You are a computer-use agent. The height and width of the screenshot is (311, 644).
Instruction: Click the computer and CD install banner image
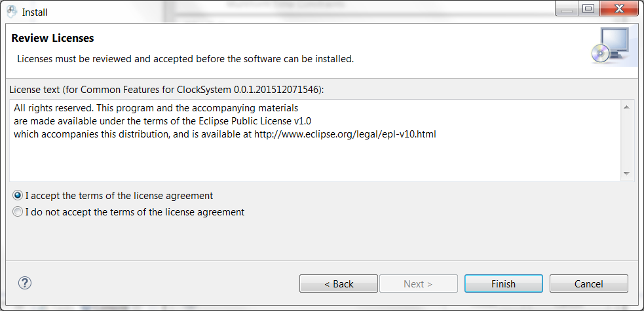612,46
